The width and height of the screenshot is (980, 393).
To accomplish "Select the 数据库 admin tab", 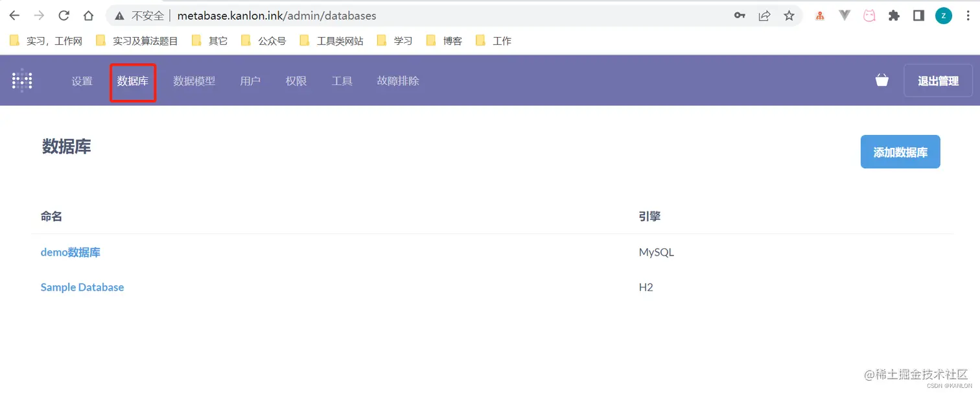I will point(133,81).
